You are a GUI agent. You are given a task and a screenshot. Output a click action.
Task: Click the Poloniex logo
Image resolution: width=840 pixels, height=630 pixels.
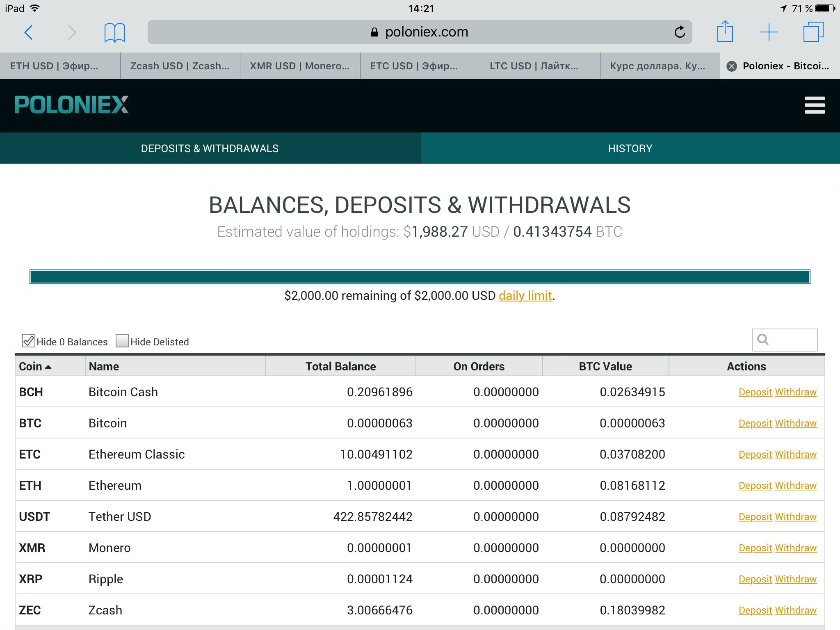(x=71, y=105)
